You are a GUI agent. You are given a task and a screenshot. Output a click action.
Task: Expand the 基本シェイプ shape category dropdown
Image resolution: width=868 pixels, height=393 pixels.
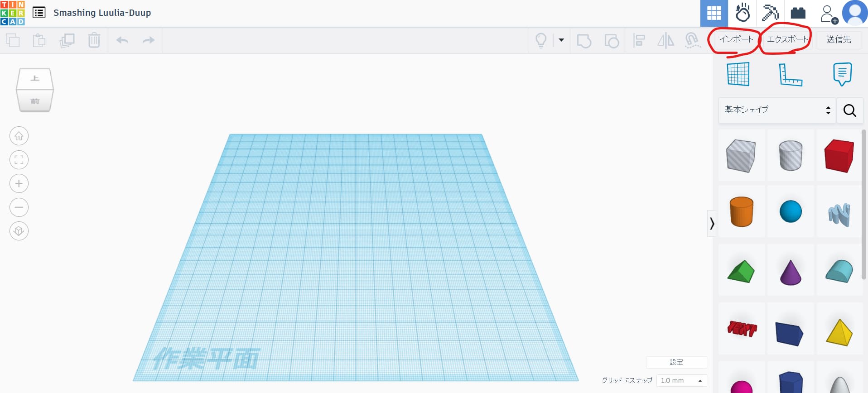[x=777, y=110]
